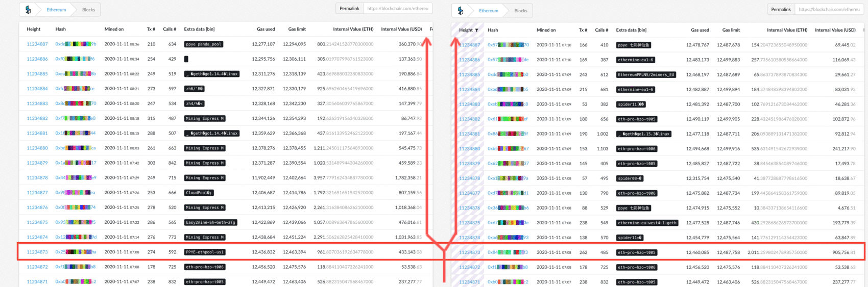Screen dimensions: 868x287
Task: Click the 'EthereumPPLNS/2miners_EU' extra data badge
Action: pos(646,75)
